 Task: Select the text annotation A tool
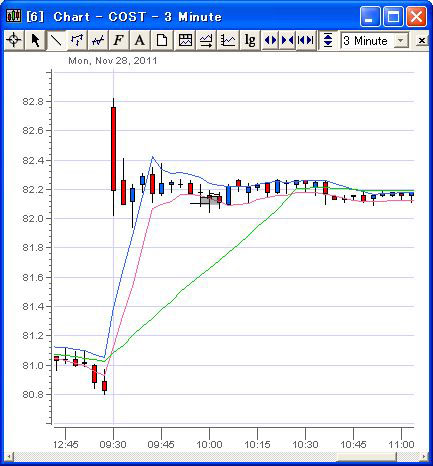click(x=140, y=41)
